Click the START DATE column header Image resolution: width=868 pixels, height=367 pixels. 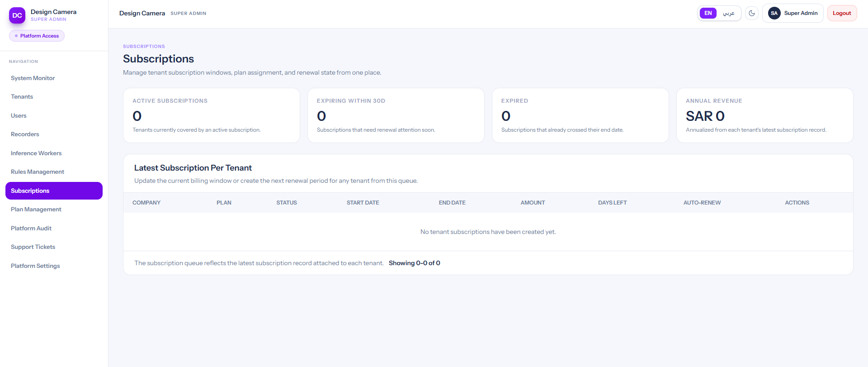click(363, 203)
